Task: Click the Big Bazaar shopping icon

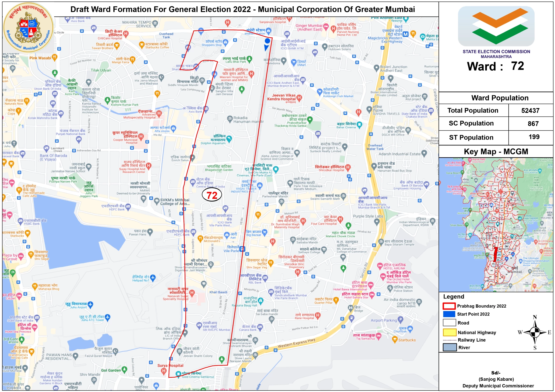Action: (264, 232)
